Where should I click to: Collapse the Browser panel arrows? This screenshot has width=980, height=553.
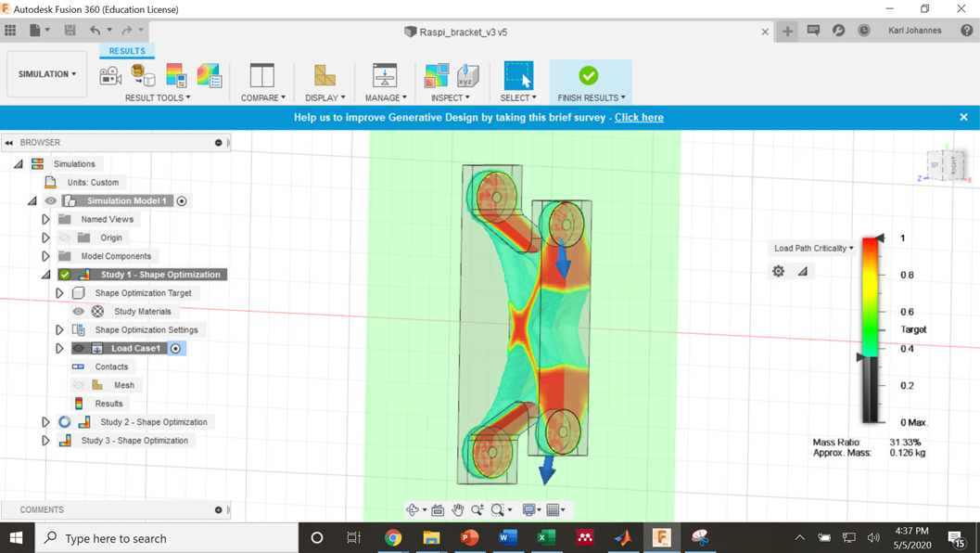pos(8,143)
